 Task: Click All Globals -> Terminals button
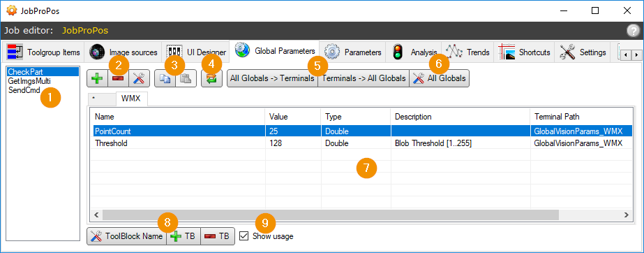272,78
